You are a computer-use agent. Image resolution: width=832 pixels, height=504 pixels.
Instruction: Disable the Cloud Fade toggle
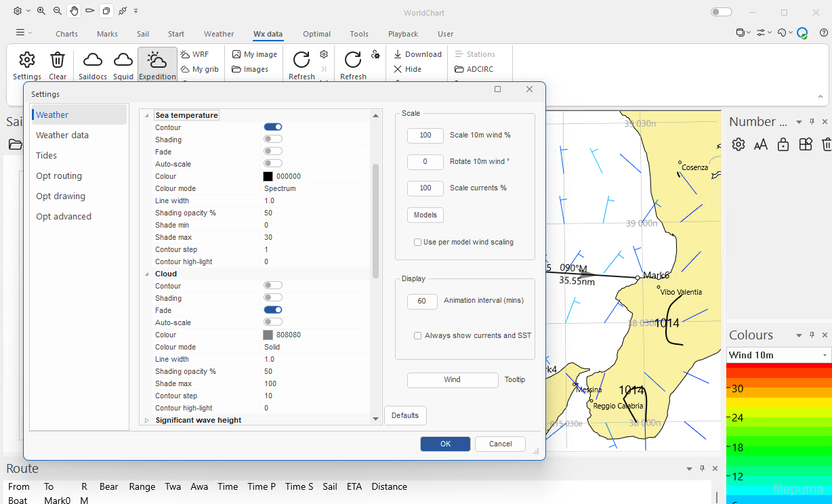pos(273,310)
